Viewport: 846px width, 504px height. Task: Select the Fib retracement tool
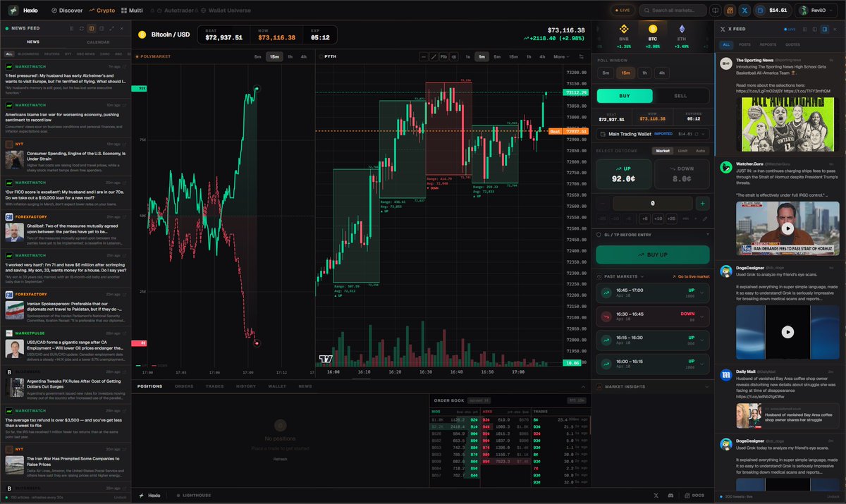pyautogui.click(x=443, y=56)
